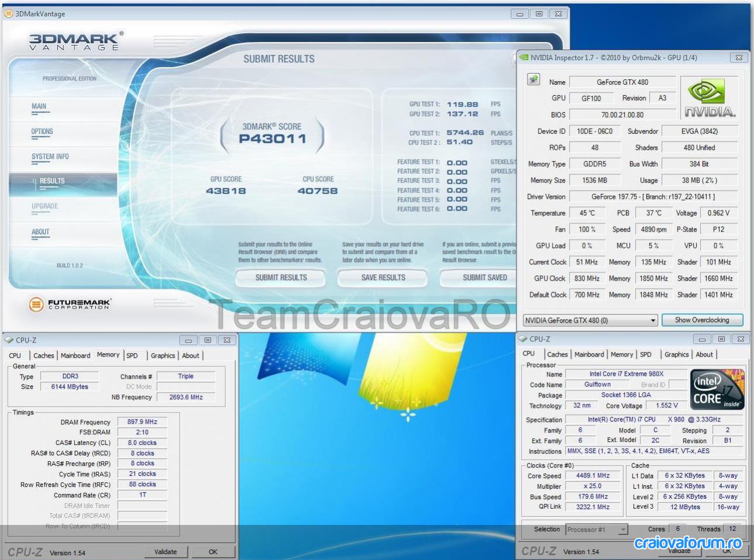The image size is (754, 560).
Task: Click BIOS version 70.00.21.00.80 field
Action: point(622,115)
